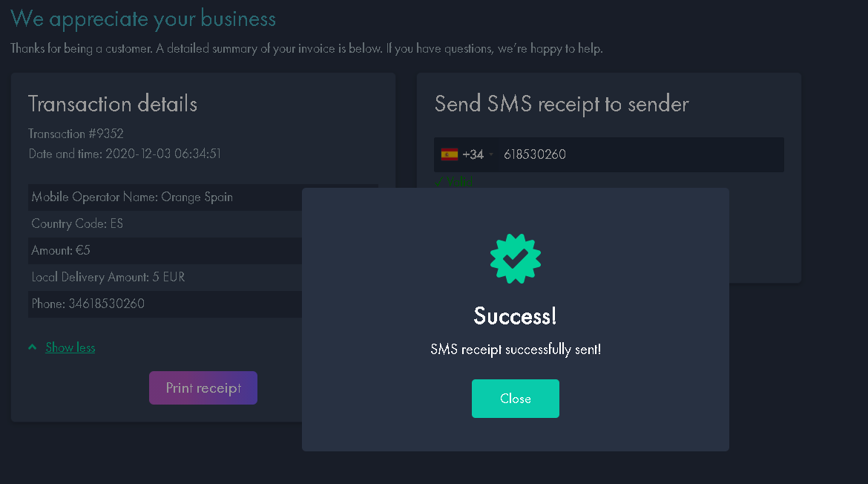The width and height of the screenshot is (868, 484).
Task: Click the "SMS receipt successfully sent!" message
Action: click(516, 349)
